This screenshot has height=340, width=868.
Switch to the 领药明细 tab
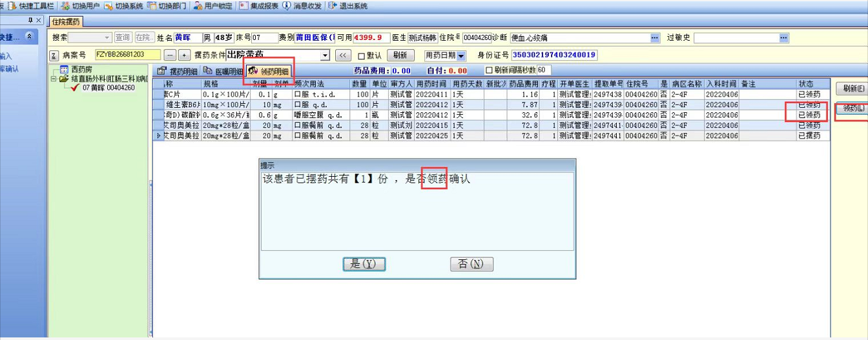click(269, 71)
